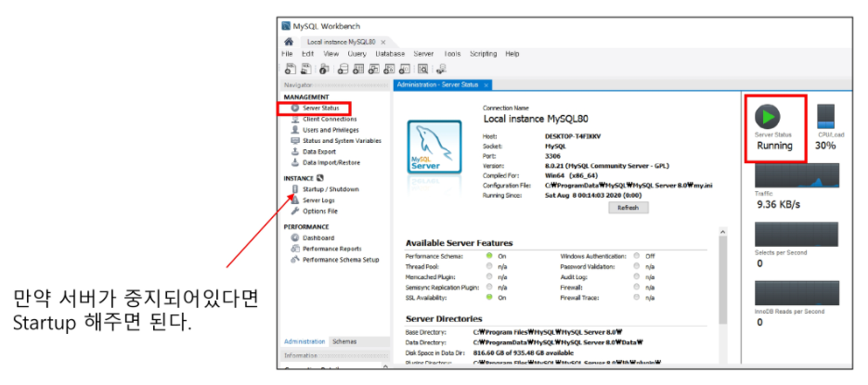Click the Audit Log status indicator
868x385 pixels.
(637, 276)
